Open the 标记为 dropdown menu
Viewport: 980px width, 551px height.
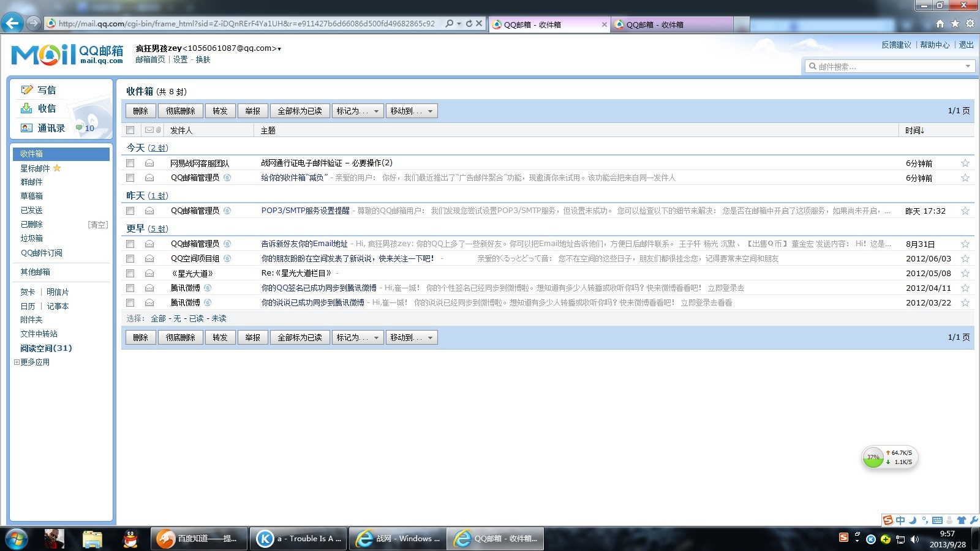[357, 111]
